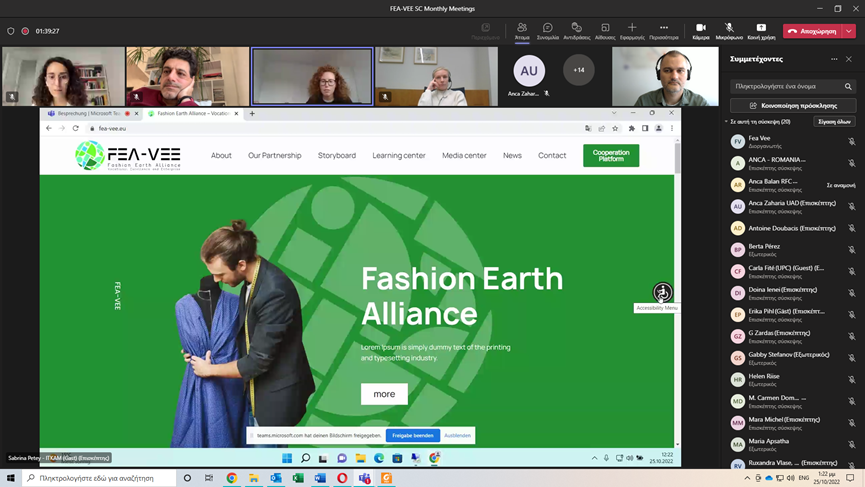
Task: Click the back arrow in the shared browser
Action: (x=49, y=129)
